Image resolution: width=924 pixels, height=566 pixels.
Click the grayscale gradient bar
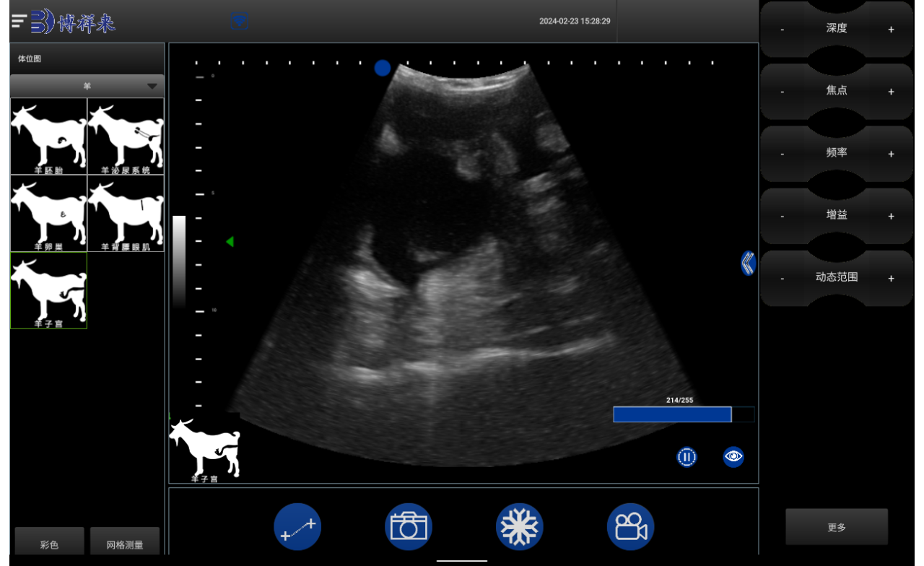click(x=179, y=263)
